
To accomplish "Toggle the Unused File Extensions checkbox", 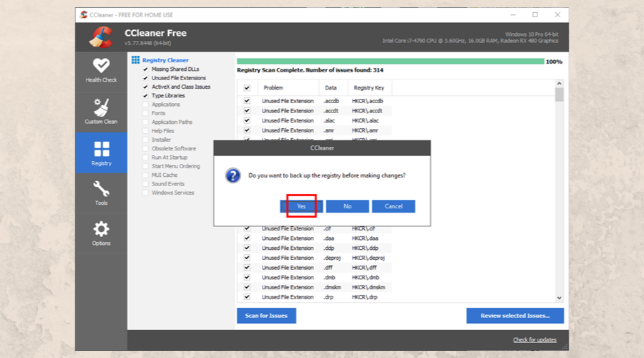I will [146, 78].
